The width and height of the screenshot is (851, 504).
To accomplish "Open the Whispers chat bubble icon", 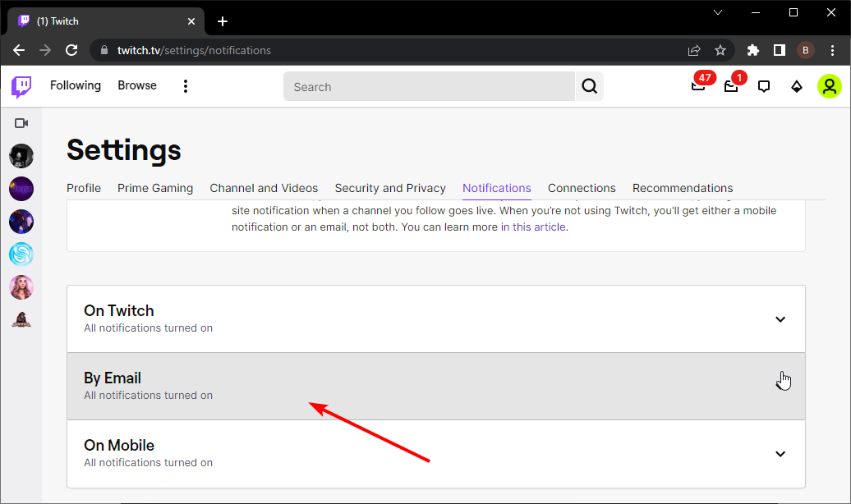I will click(x=764, y=86).
